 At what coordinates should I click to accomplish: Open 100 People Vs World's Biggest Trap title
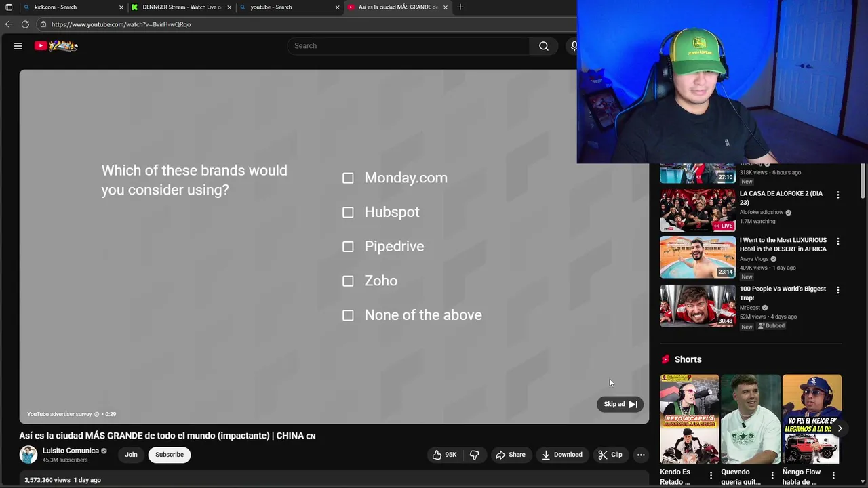(783, 293)
